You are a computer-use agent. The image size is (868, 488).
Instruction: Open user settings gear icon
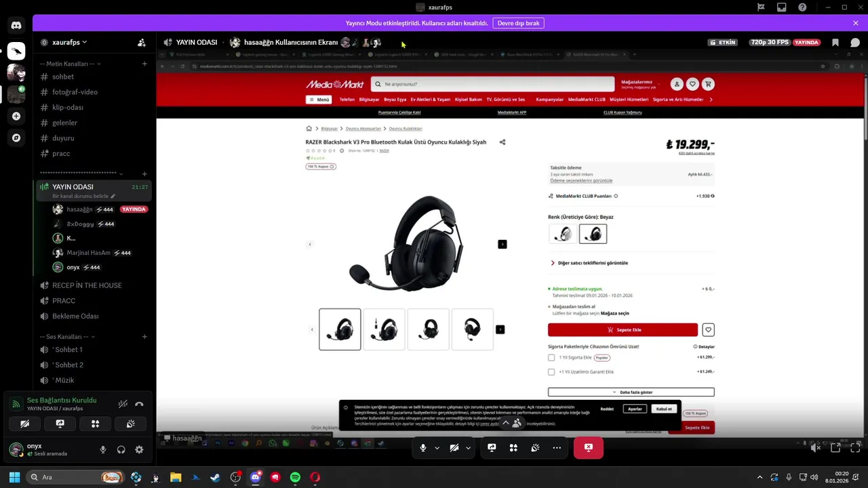[x=139, y=449]
